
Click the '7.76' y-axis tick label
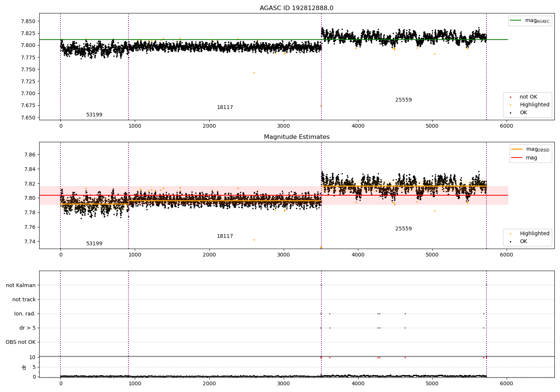click(29, 227)
